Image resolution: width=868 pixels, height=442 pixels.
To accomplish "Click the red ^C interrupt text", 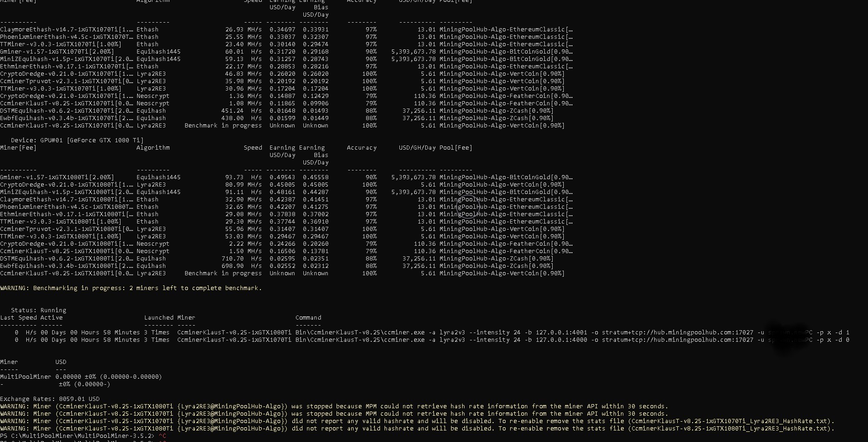I will coord(163,436).
